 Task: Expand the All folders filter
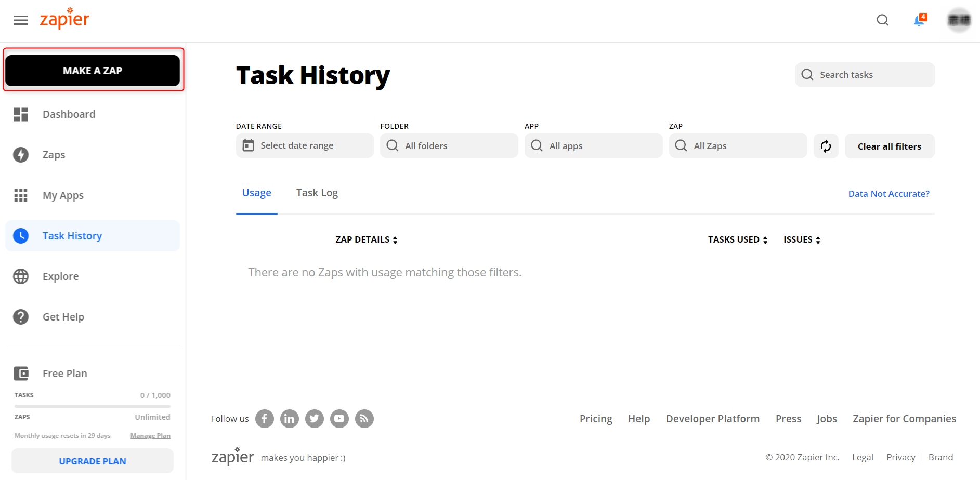pyautogui.click(x=449, y=145)
